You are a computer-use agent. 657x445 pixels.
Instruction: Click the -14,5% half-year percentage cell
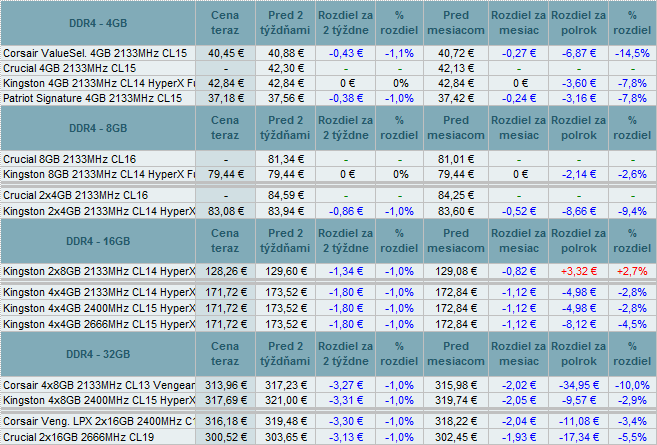pos(632,53)
